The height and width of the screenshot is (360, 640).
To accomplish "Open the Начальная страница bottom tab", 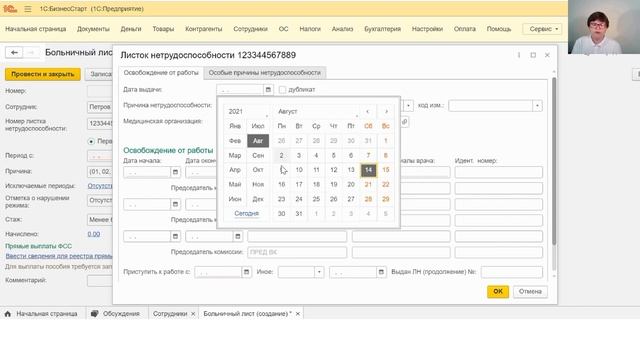I will [42, 313].
